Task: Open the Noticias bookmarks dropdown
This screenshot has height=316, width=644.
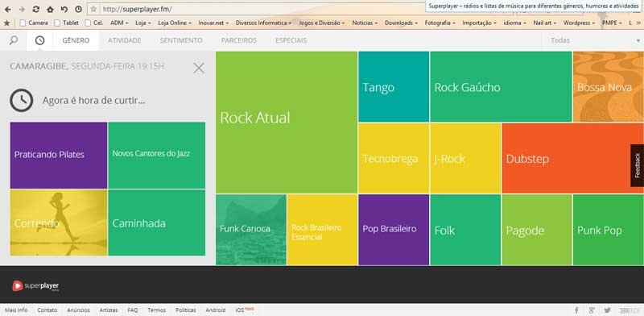Action: click(x=365, y=23)
